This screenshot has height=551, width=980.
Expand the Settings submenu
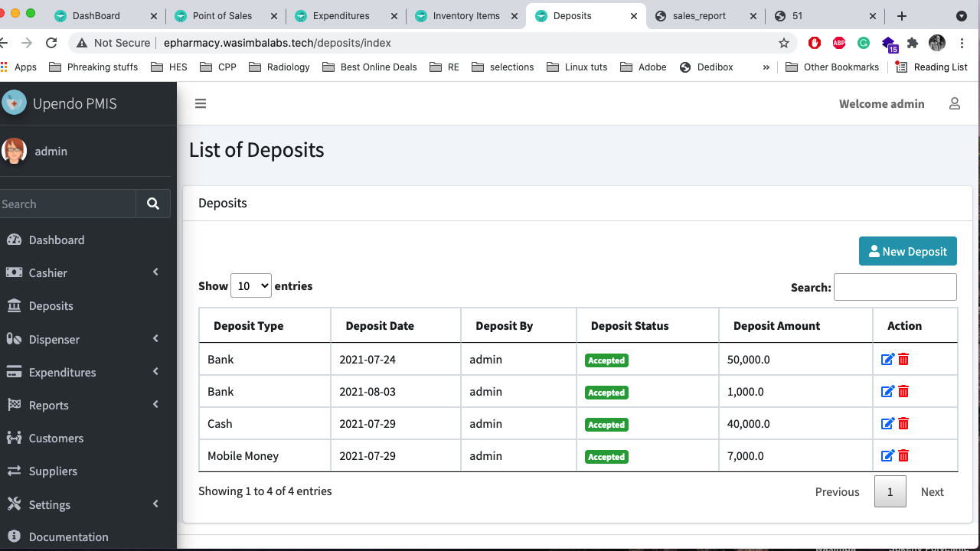48,504
